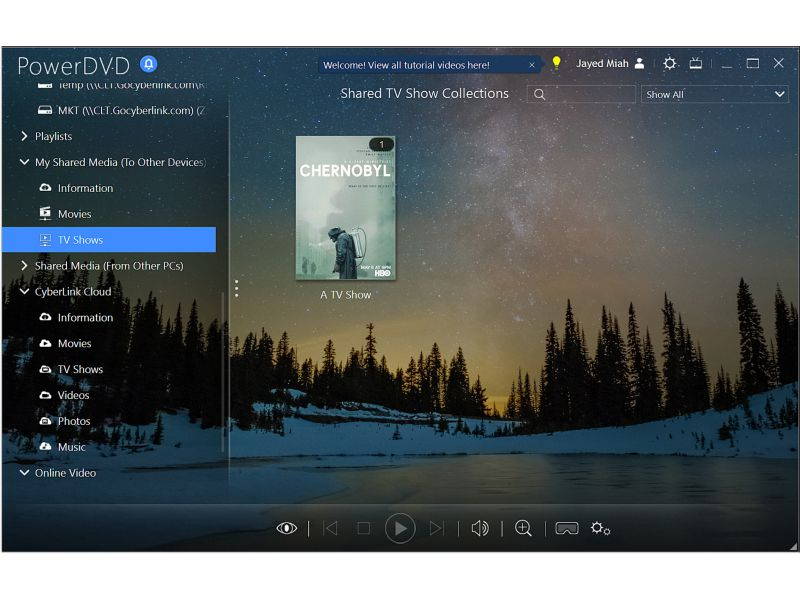Click the zoom magnifier icon in playback bar
Viewport: 800px width, 600px height.
(523, 527)
